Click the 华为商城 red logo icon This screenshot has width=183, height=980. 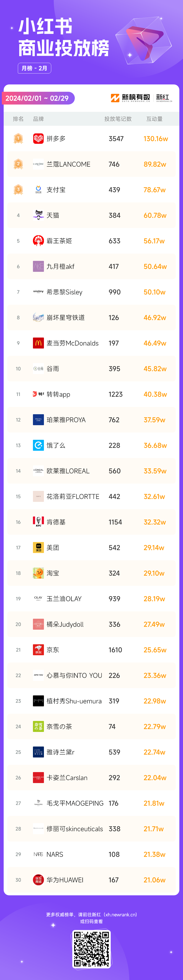(x=38, y=880)
